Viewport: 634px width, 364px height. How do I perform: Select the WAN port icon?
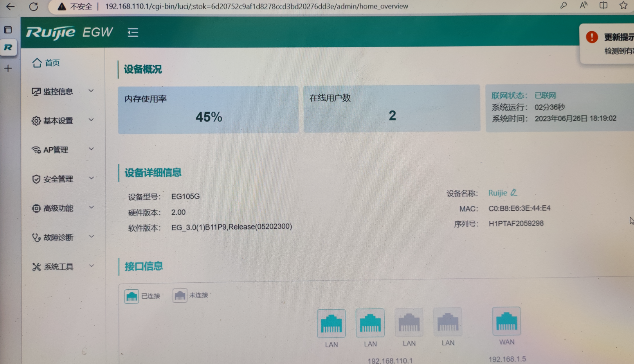(x=506, y=321)
